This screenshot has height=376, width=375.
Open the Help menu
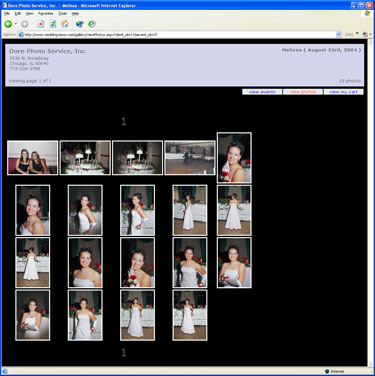(75, 14)
